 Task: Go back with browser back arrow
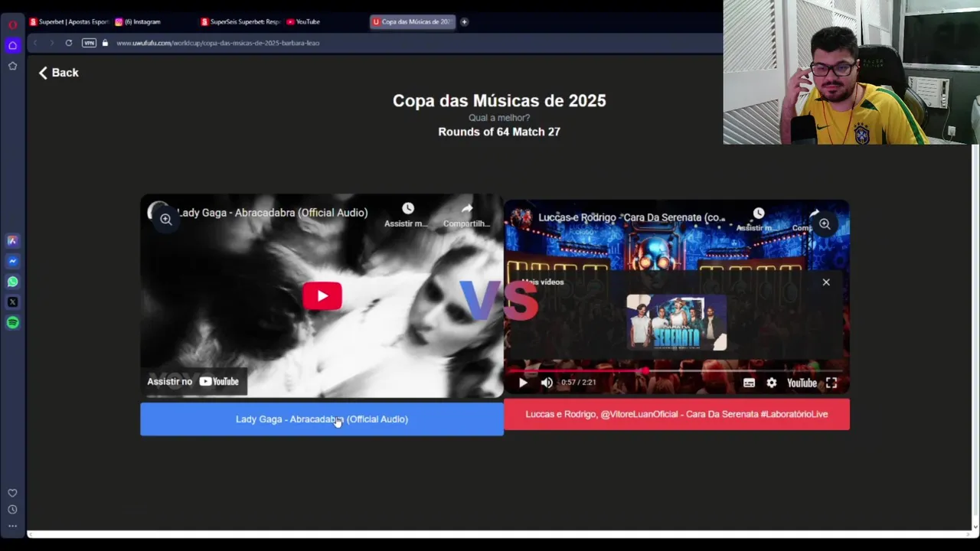coord(35,43)
